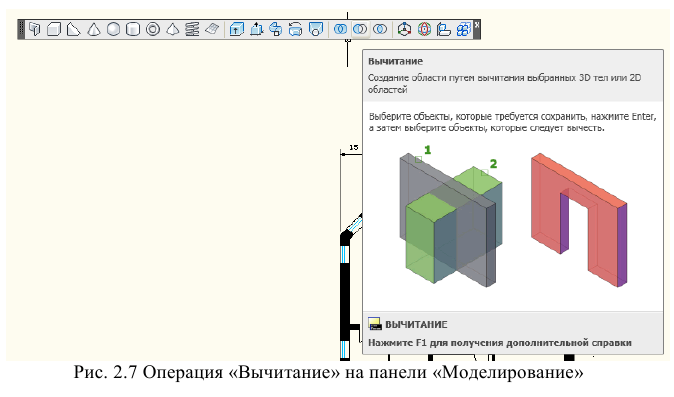Click the dimension value «15» in the drawing

click(x=353, y=147)
